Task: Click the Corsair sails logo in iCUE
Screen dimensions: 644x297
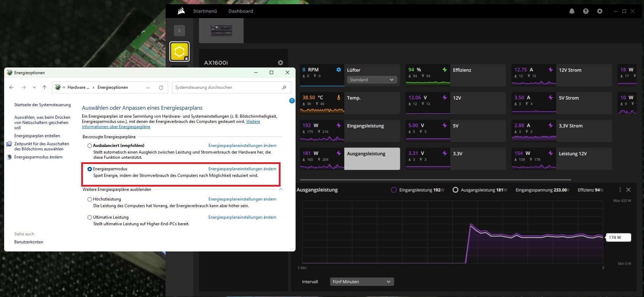Action: [x=181, y=11]
